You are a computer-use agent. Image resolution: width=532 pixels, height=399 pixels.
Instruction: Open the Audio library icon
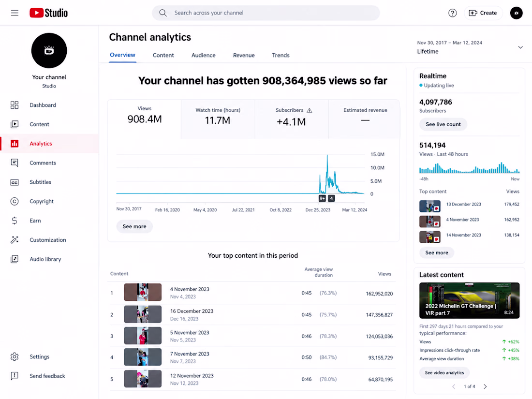pyautogui.click(x=14, y=259)
